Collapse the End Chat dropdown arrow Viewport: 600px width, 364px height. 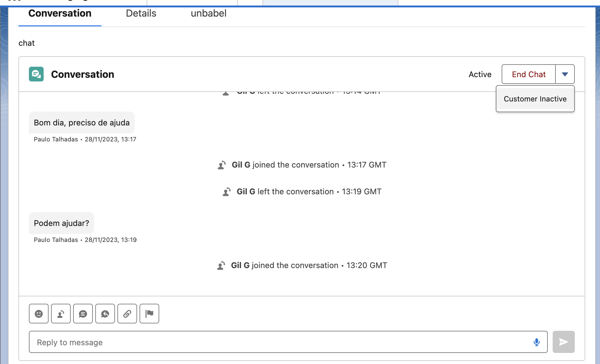565,74
